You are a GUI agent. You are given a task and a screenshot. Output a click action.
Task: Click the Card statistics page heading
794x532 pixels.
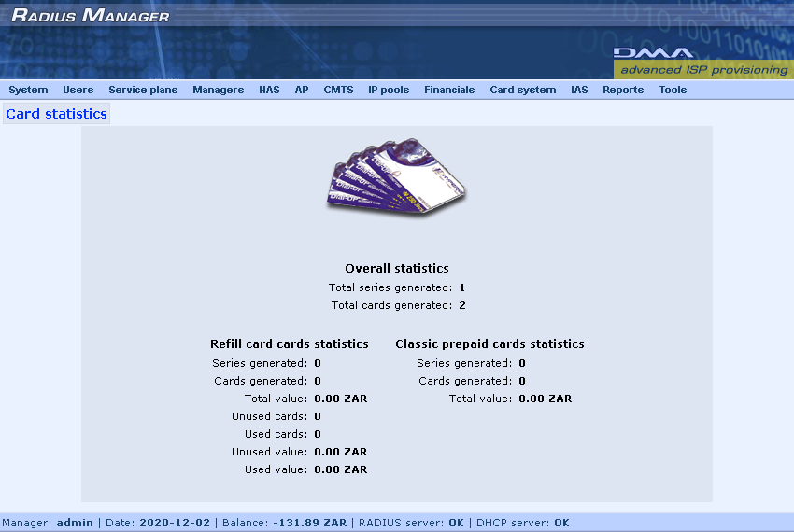click(x=56, y=114)
